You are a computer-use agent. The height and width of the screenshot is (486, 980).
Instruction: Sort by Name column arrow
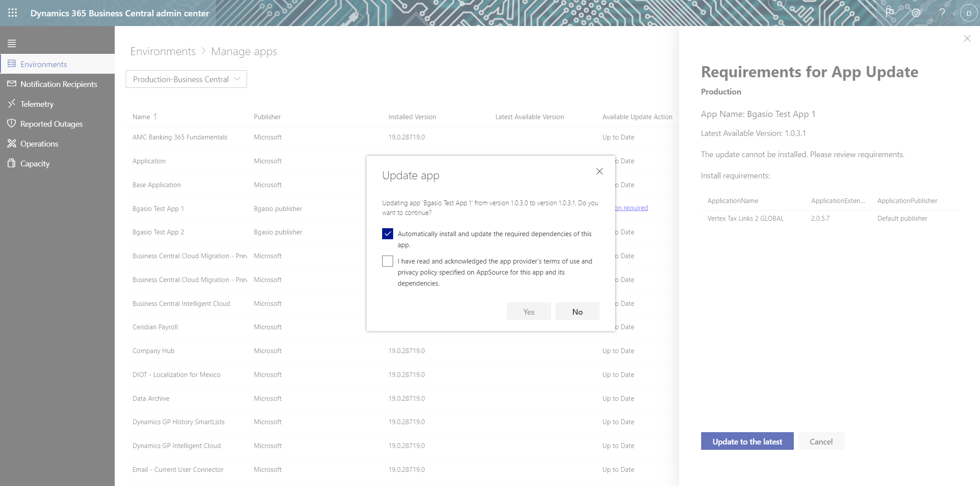[155, 117]
